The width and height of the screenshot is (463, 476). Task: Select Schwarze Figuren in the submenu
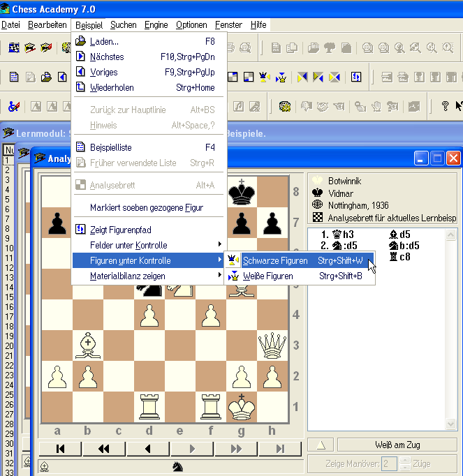click(274, 261)
